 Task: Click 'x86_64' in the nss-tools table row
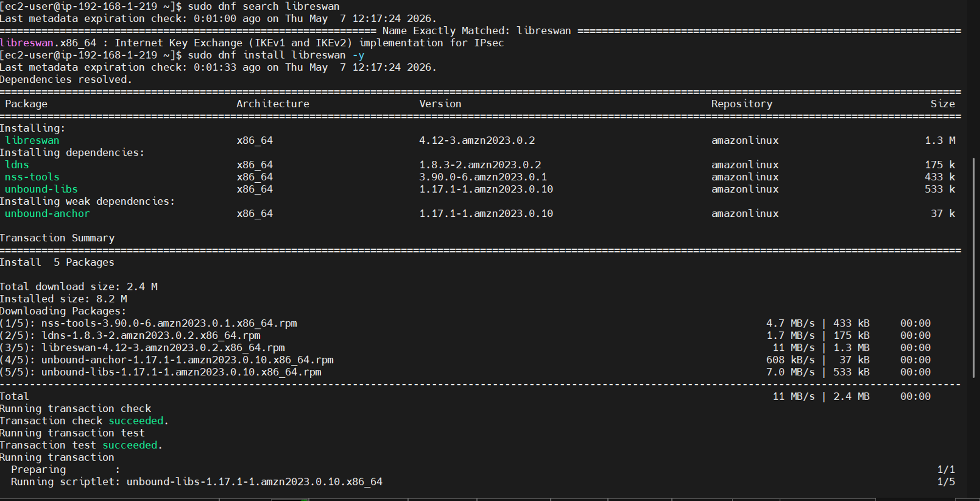[x=255, y=177]
